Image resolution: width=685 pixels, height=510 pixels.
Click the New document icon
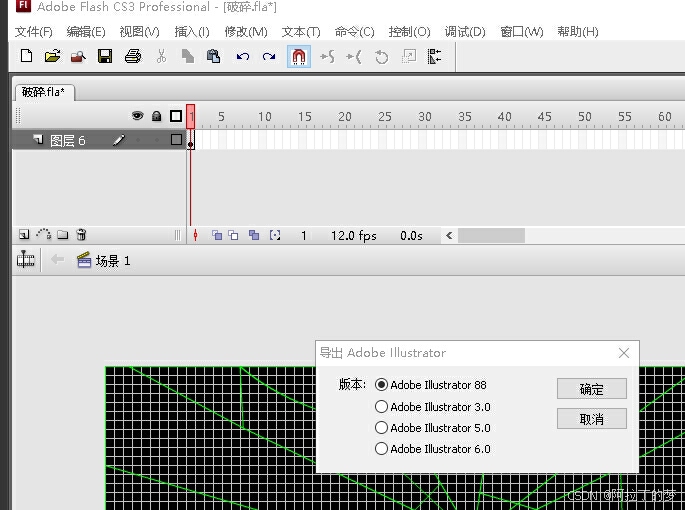(26, 56)
